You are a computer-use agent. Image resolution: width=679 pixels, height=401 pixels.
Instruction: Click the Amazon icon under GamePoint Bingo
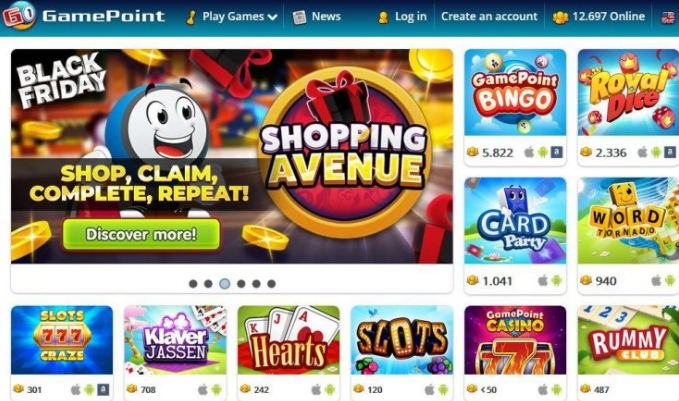556,152
